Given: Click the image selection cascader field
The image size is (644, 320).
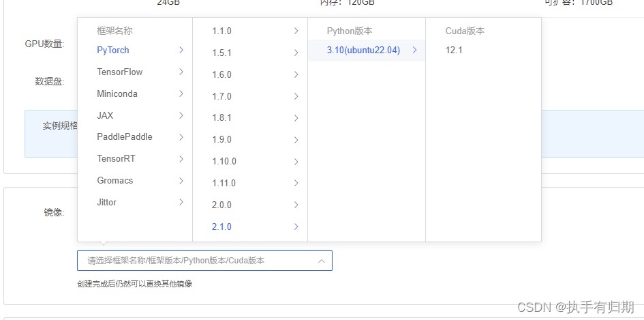Looking at the screenshot, I should 204,261.
